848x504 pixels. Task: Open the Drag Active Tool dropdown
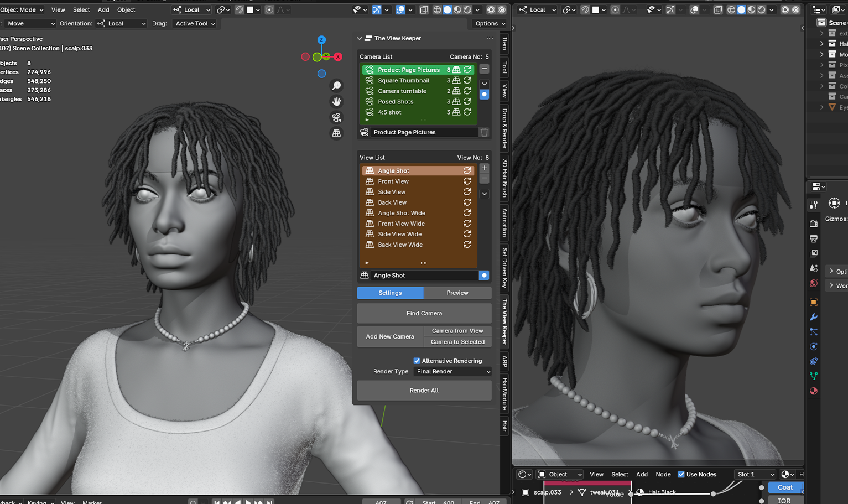click(x=195, y=23)
